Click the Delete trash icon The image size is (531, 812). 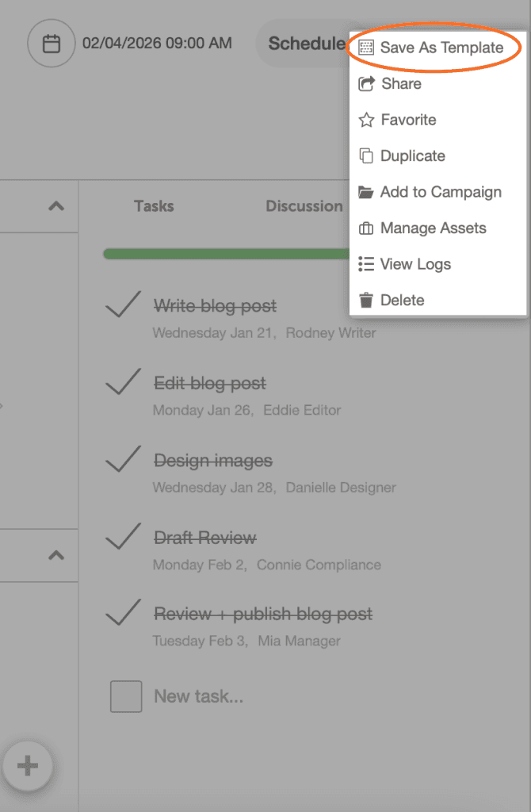367,300
